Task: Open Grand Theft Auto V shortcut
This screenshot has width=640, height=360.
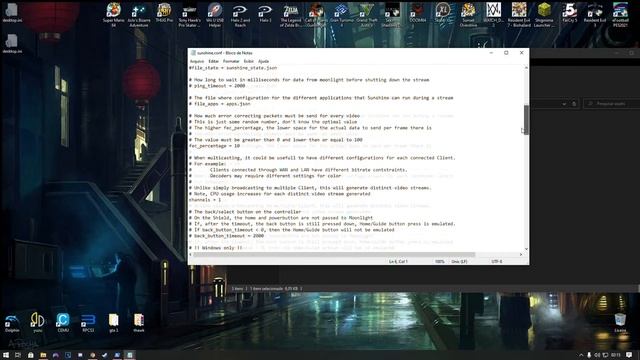Action: (367, 15)
